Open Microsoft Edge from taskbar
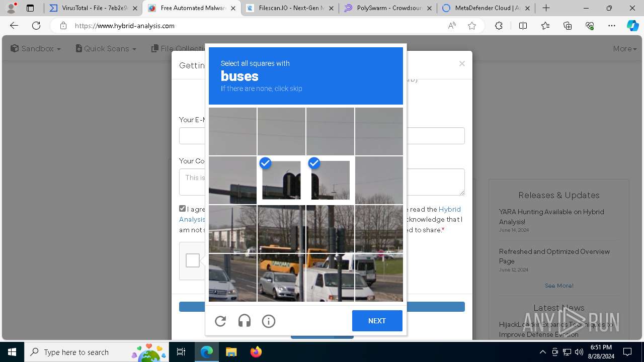This screenshot has width=644, height=362. (x=207, y=352)
